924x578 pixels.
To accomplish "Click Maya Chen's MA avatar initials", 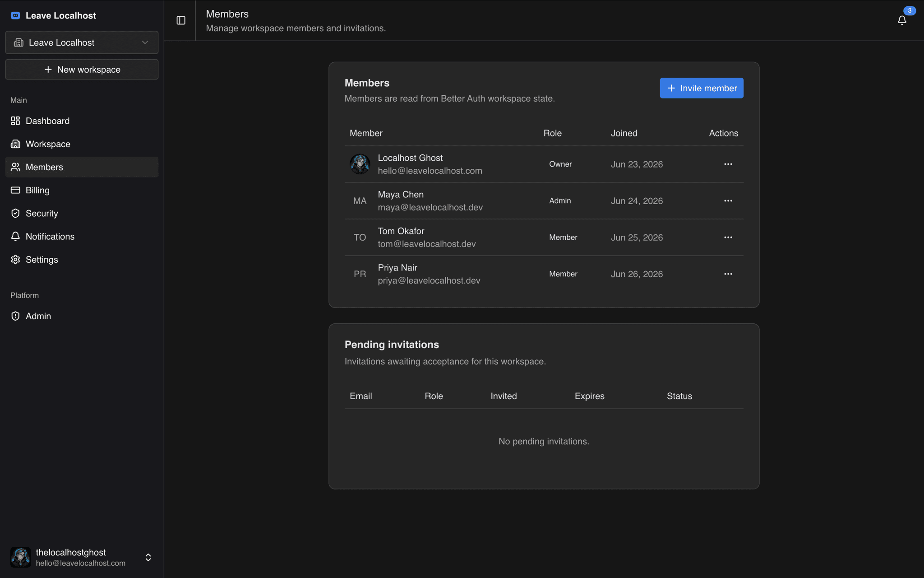I will (360, 200).
